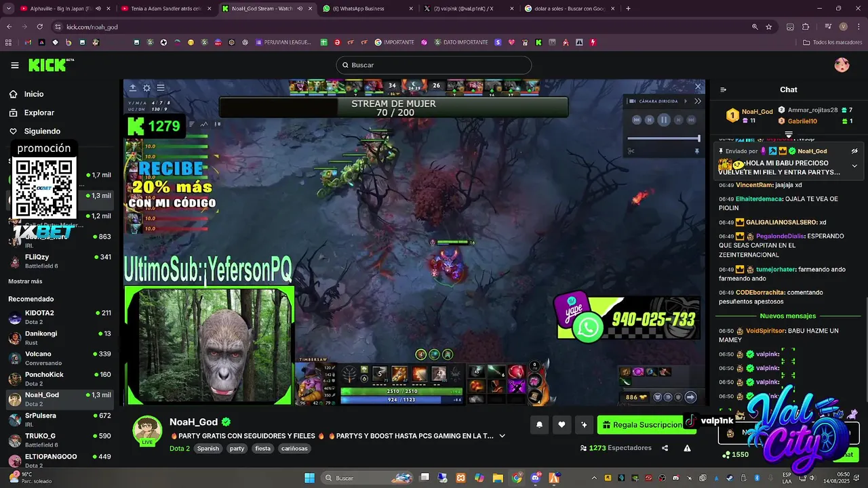Select the cariñosas tag
The width and height of the screenshot is (868, 488).
[x=294, y=449]
